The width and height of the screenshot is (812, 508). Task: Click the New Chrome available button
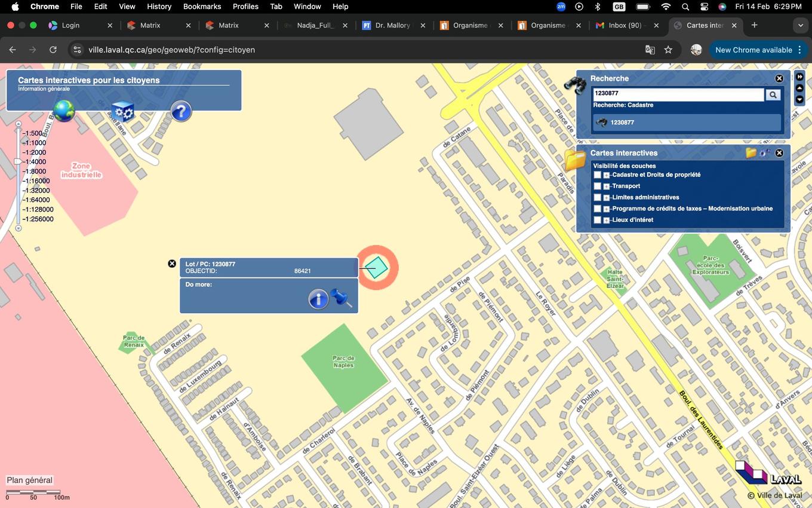click(753, 50)
